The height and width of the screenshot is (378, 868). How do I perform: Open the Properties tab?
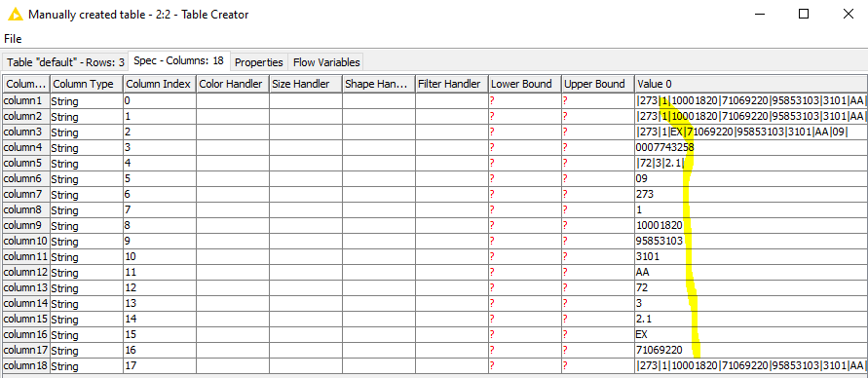(258, 62)
